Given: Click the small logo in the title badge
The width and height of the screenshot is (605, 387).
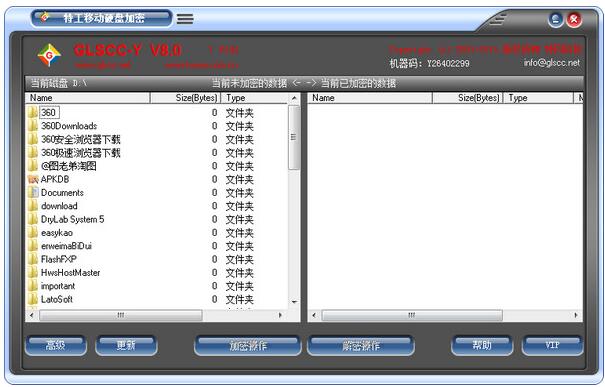Looking at the screenshot, I should click(45, 17).
